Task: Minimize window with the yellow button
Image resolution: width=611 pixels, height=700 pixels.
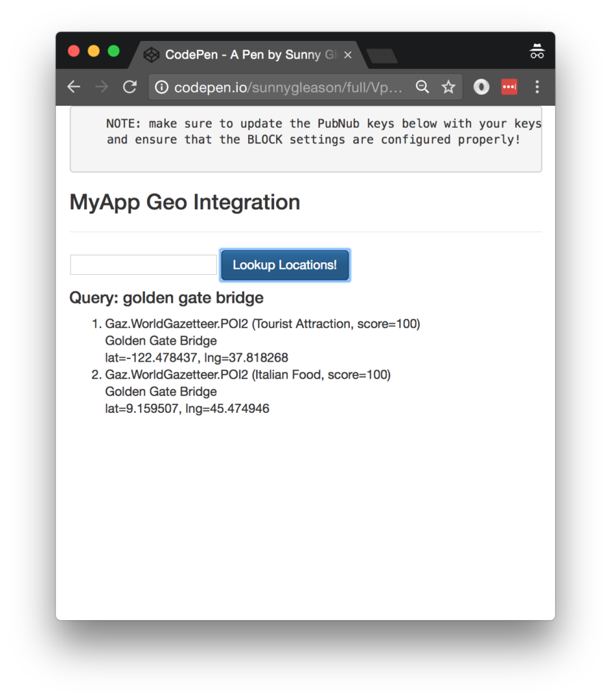Action: click(x=94, y=51)
